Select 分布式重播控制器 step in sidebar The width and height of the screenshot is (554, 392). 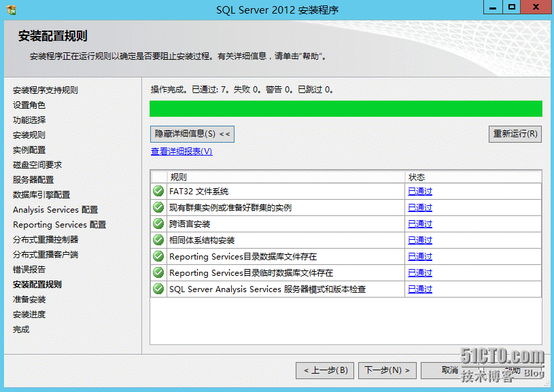(x=46, y=239)
